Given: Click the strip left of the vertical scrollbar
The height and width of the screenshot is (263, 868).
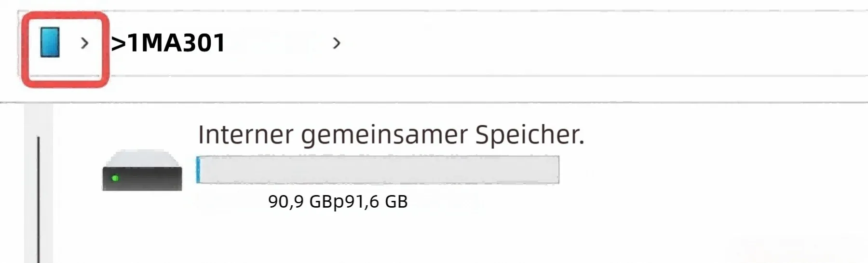Looking at the screenshot, I should pyautogui.click(x=30, y=193).
